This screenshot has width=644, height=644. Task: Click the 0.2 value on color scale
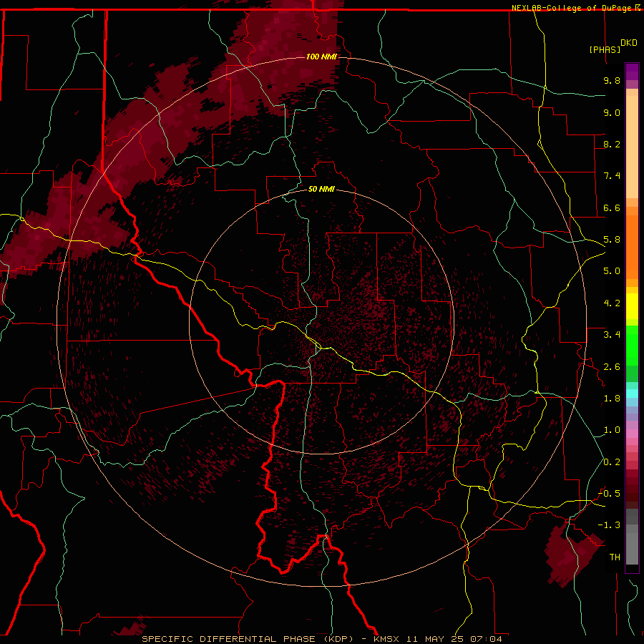point(612,462)
